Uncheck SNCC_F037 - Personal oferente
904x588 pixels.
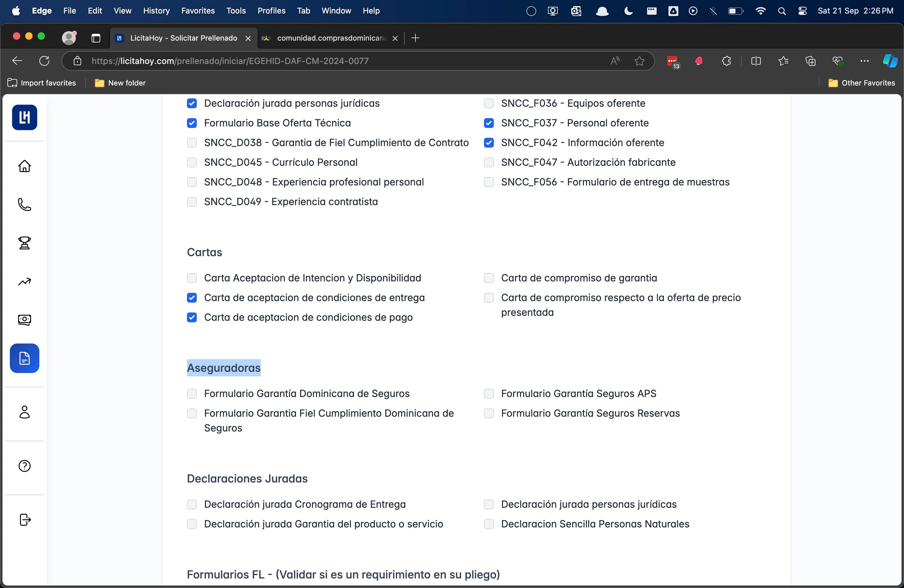point(489,123)
